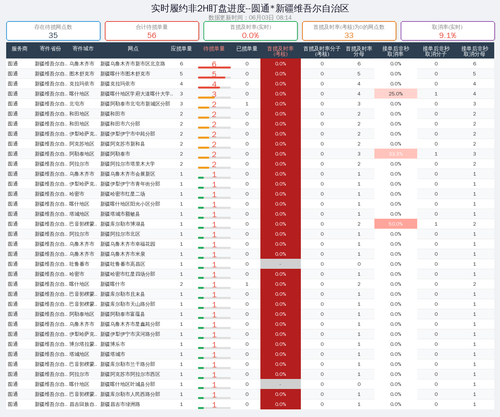The image size is (500, 417).
Task: Select the 新疆库尔勒市博湖县 outlet cell
Action: click(x=123, y=224)
